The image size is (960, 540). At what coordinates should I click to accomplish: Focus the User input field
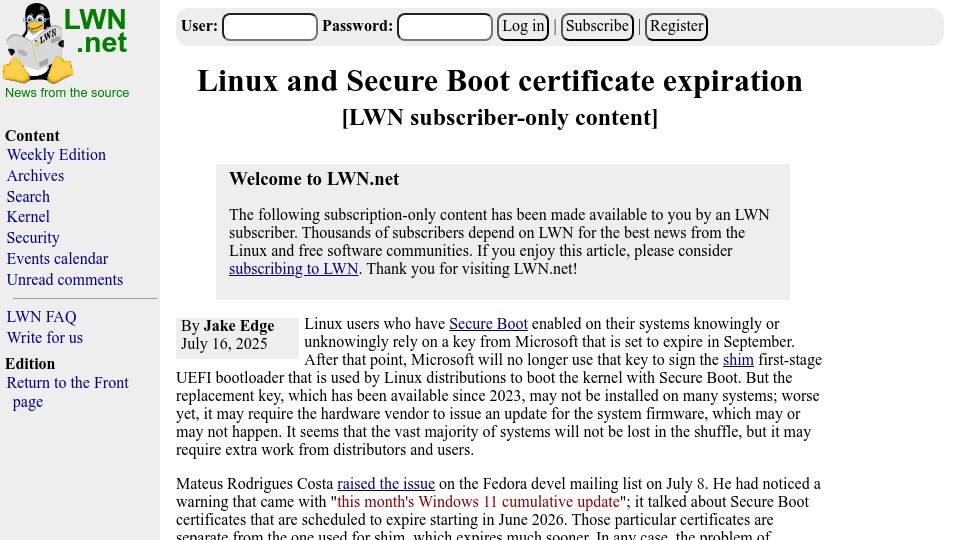(x=269, y=27)
